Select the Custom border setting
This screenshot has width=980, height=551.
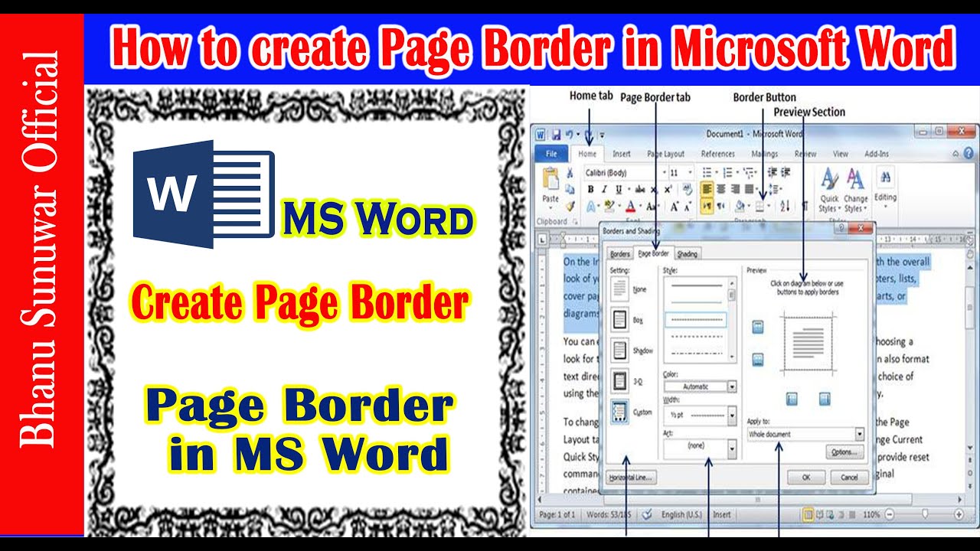tap(620, 412)
